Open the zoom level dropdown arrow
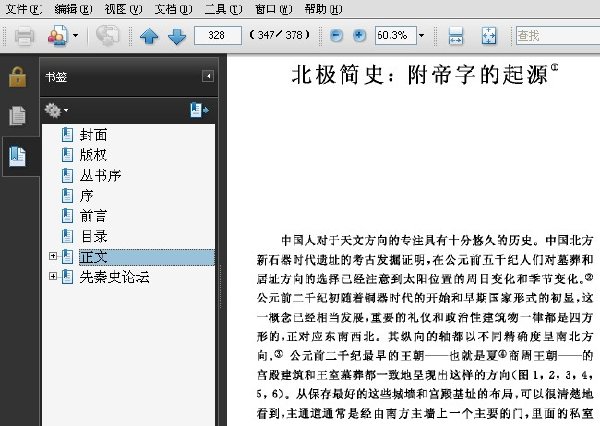Viewport: 600px width, 426px height. click(421, 35)
